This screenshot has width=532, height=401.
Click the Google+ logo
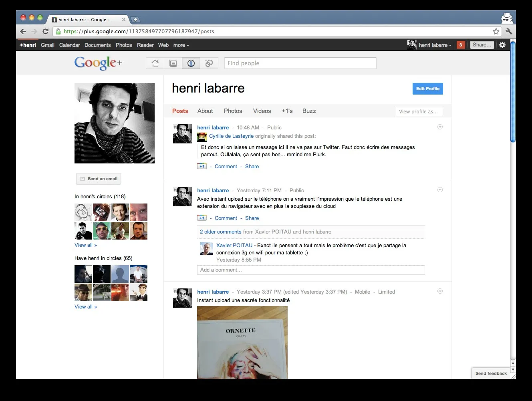pyautogui.click(x=98, y=63)
